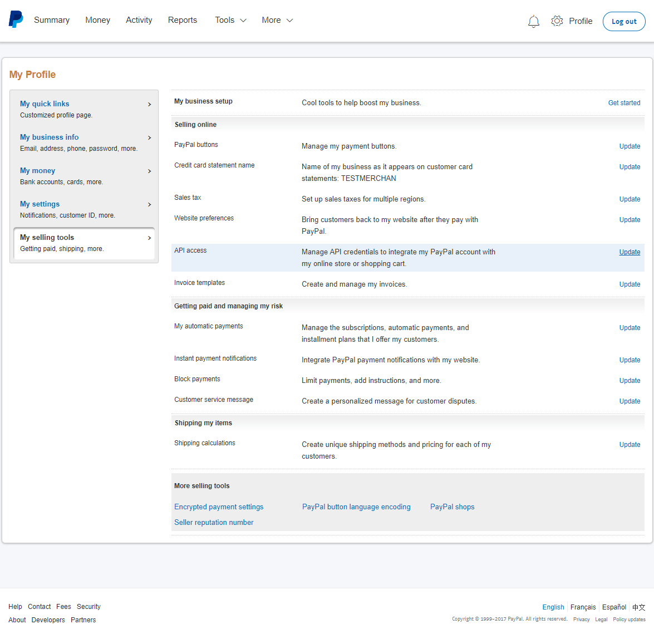The height and width of the screenshot is (644, 654).
Task: Expand the My quick links section arrow
Action: (x=149, y=104)
